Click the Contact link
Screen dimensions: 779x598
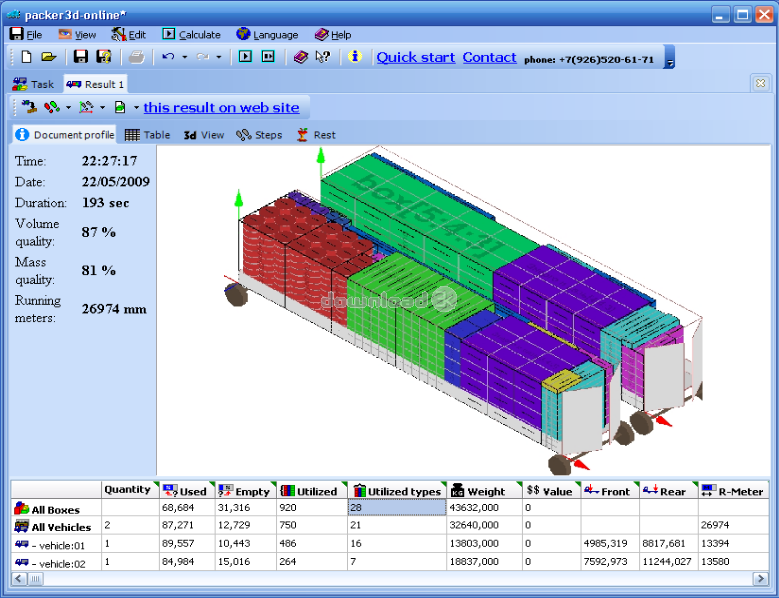point(489,58)
